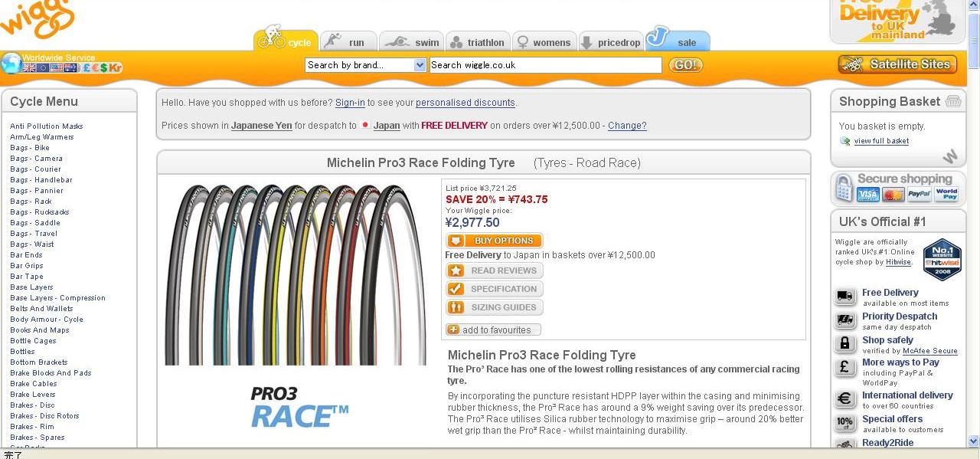Open the pricedrop tab
980x459 pixels.
[x=611, y=41]
